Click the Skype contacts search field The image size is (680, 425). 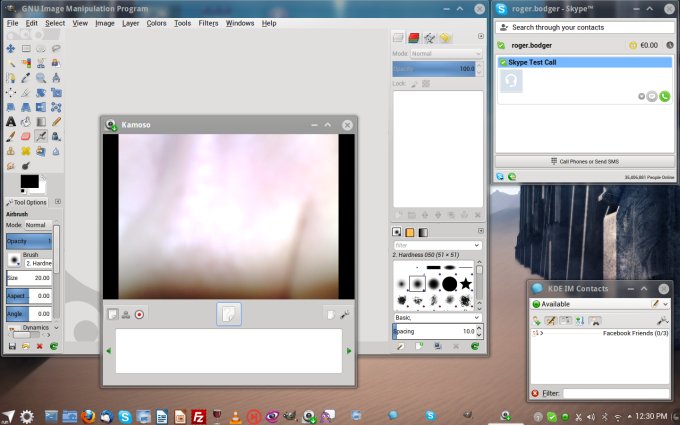pyautogui.click(x=585, y=27)
